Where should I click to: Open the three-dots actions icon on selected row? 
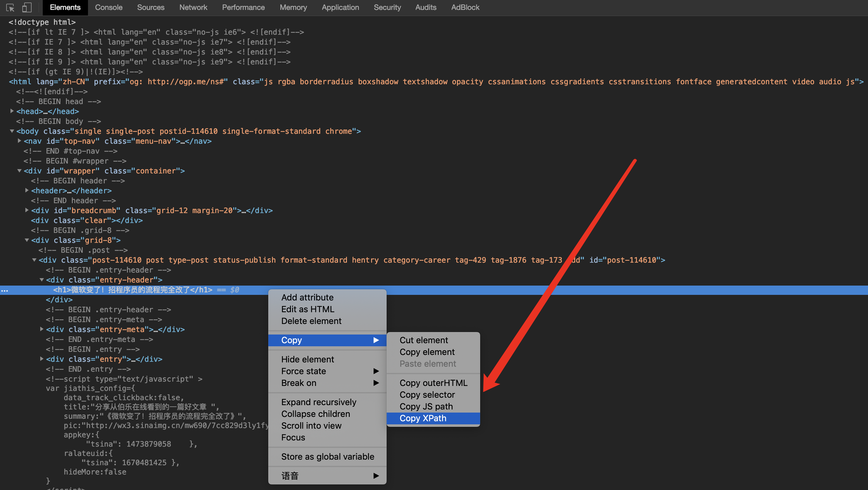pyautogui.click(x=4, y=290)
